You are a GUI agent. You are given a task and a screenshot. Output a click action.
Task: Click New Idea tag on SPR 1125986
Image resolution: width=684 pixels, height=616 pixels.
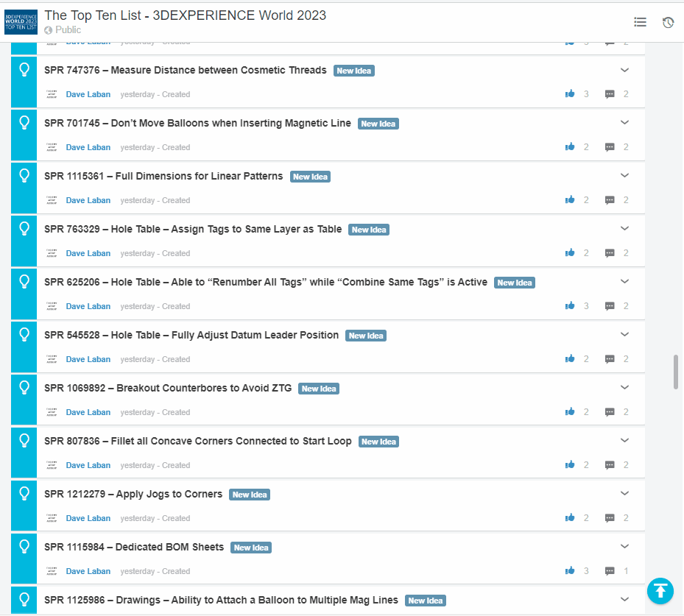click(x=426, y=601)
